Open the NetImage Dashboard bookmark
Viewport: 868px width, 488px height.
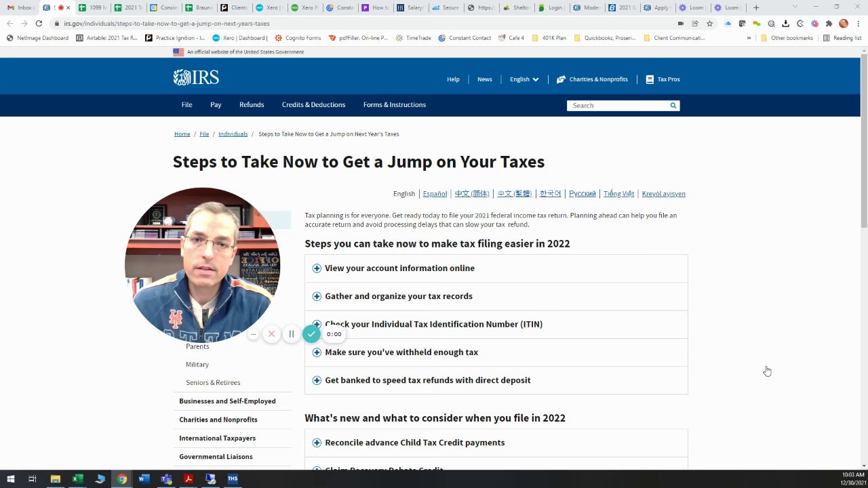coord(37,38)
